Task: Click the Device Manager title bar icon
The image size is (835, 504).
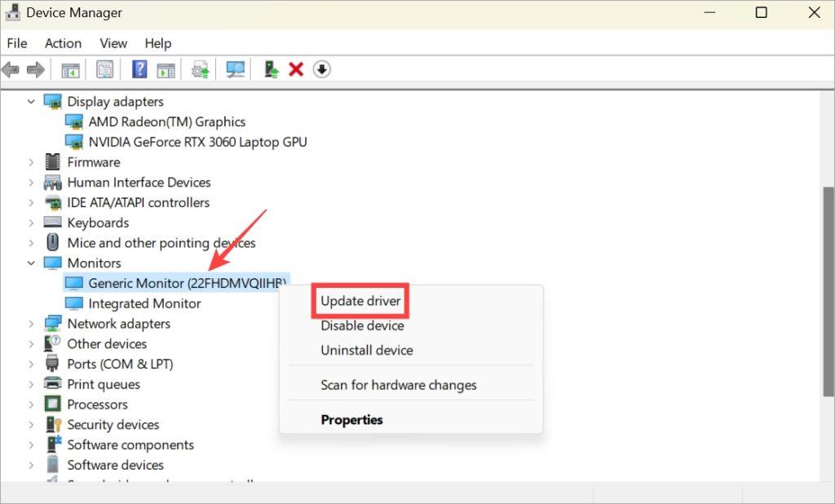Action: coord(13,12)
